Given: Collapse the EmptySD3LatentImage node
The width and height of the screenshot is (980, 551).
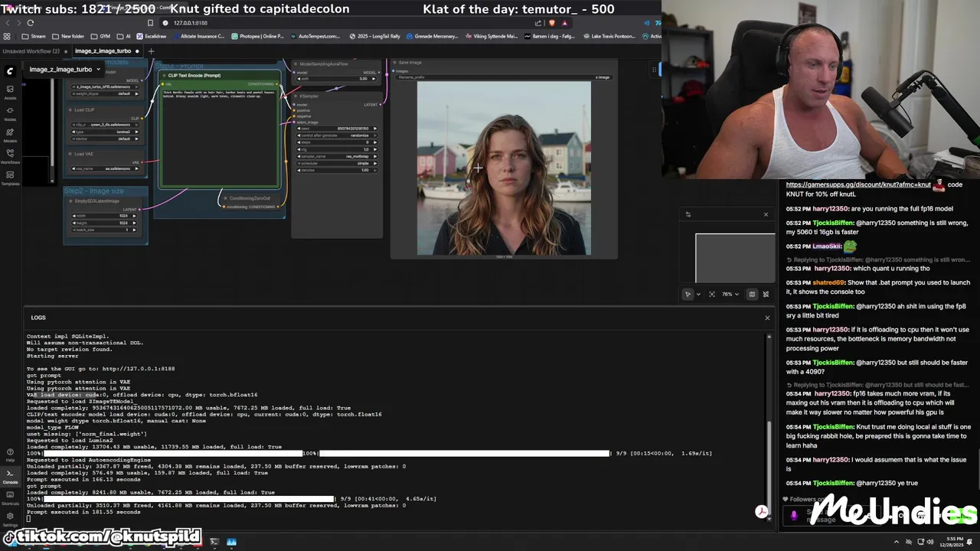Looking at the screenshot, I should click(69, 201).
